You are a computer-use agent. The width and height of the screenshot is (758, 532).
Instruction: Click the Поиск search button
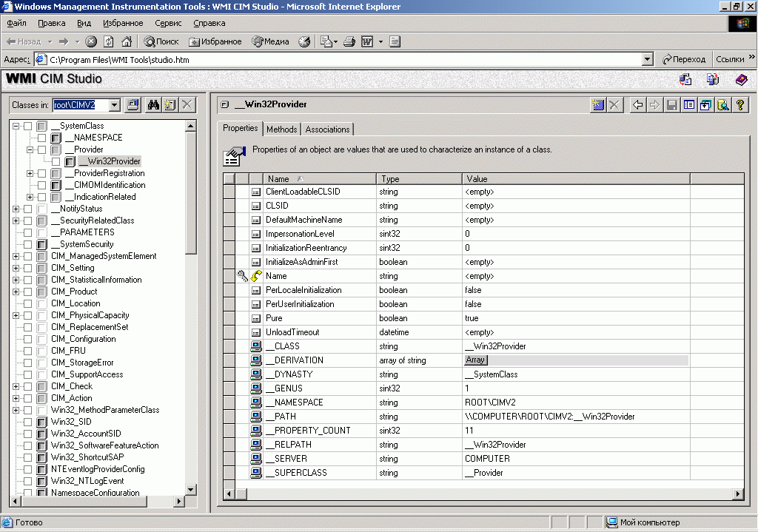pos(161,41)
